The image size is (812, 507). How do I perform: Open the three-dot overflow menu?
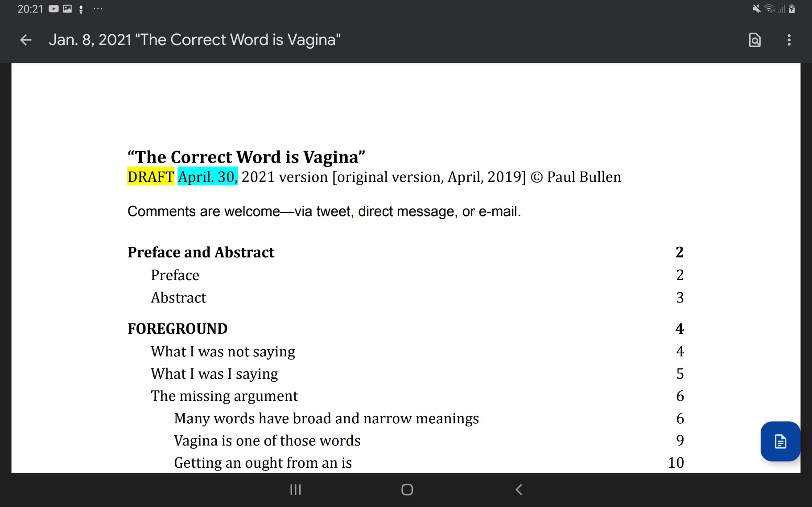click(x=789, y=40)
